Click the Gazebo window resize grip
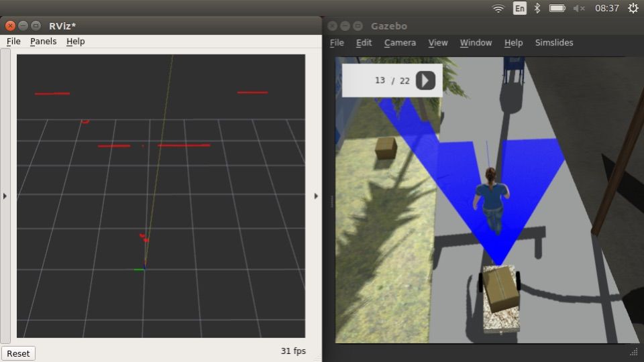The width and height of the screenshot is (644, 362). pyautogui.click(x=634, y=352)
